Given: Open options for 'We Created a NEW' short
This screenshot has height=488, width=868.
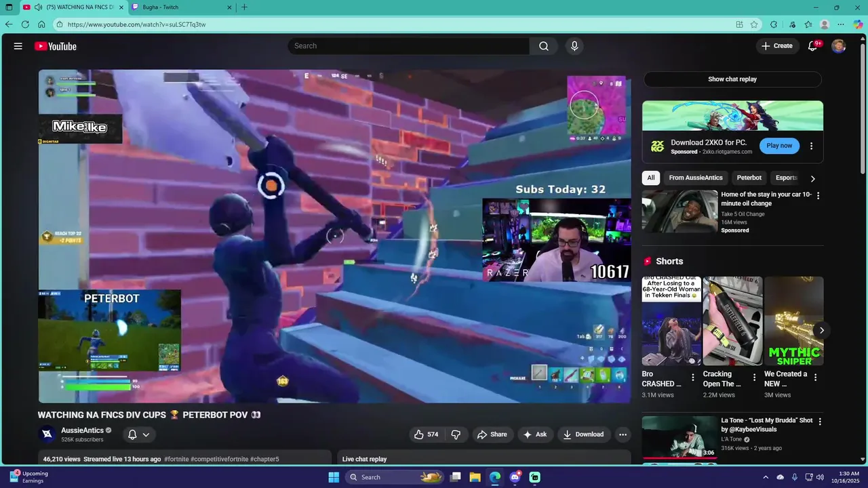Looking at the screenshot, I should pos(815,378).
